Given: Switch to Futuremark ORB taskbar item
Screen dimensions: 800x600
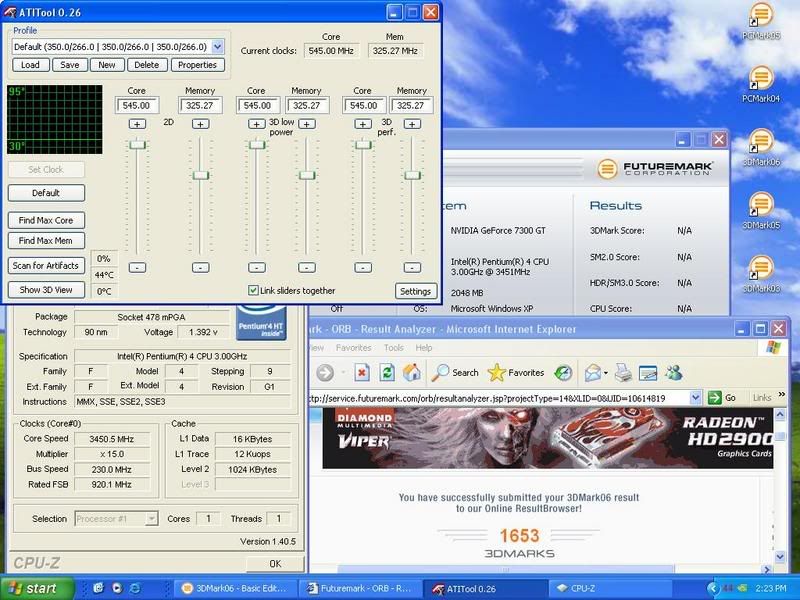Looking at the screenshot, I should point(360,588).
